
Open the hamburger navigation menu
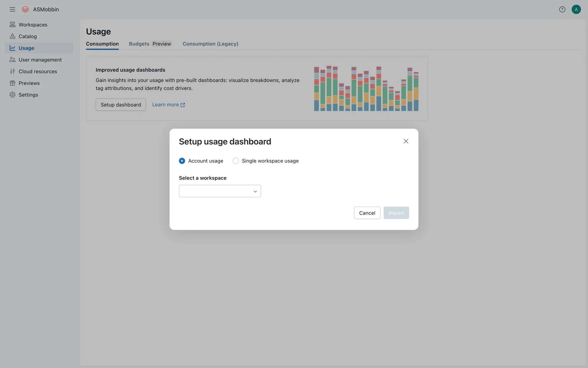pos(12,10)
